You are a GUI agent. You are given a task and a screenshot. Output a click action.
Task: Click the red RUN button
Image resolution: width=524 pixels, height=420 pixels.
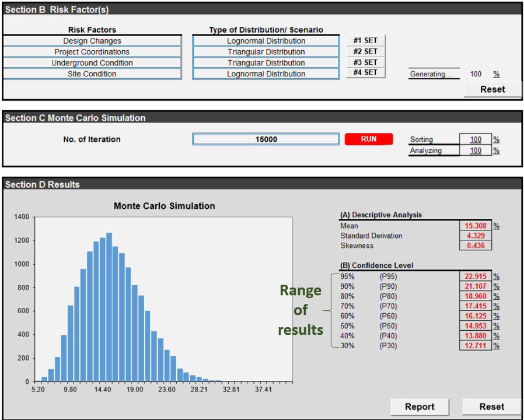pyautogui.click(x=368, y=139)
